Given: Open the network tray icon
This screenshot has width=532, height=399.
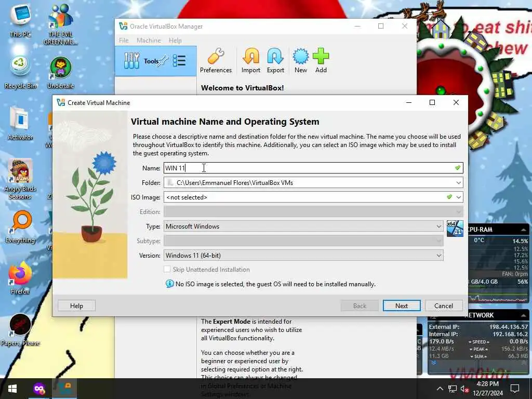Looking at the screenshot, I should coord(453,389).
